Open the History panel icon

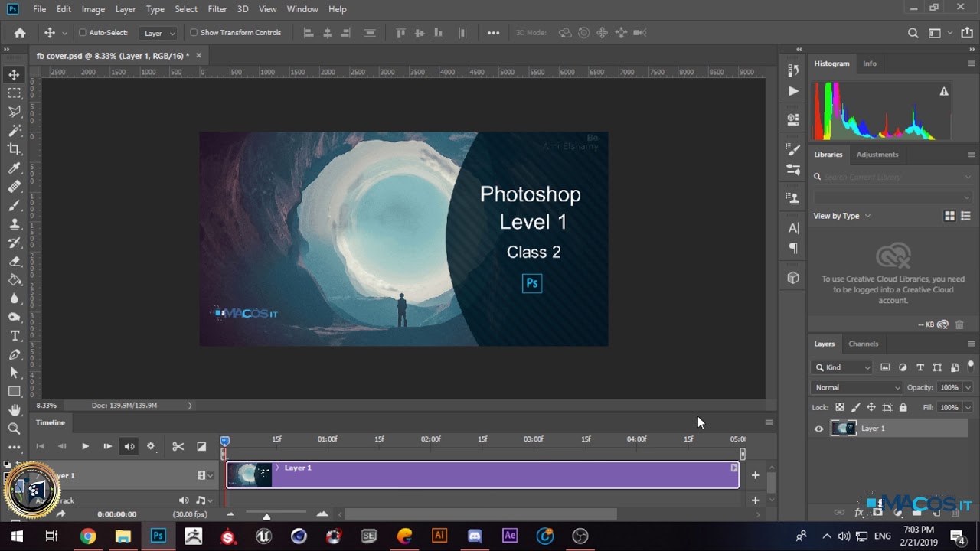coord(793,70)
